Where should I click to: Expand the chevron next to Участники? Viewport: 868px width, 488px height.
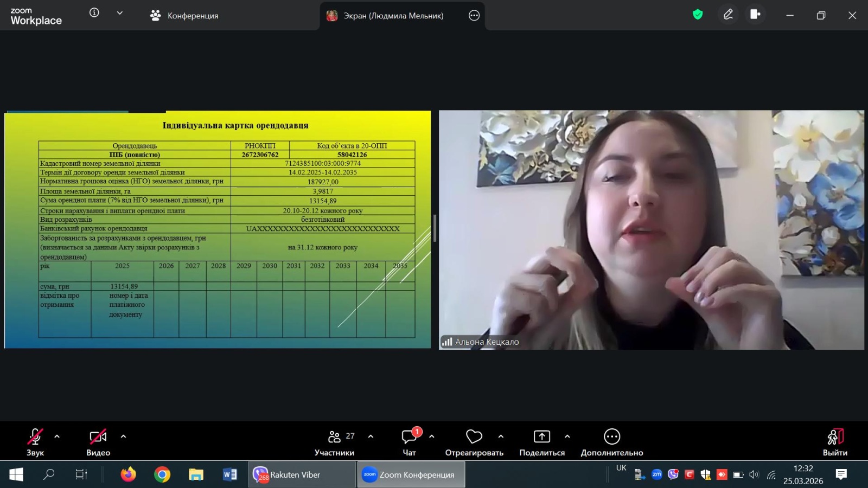(x=371, y=436)
